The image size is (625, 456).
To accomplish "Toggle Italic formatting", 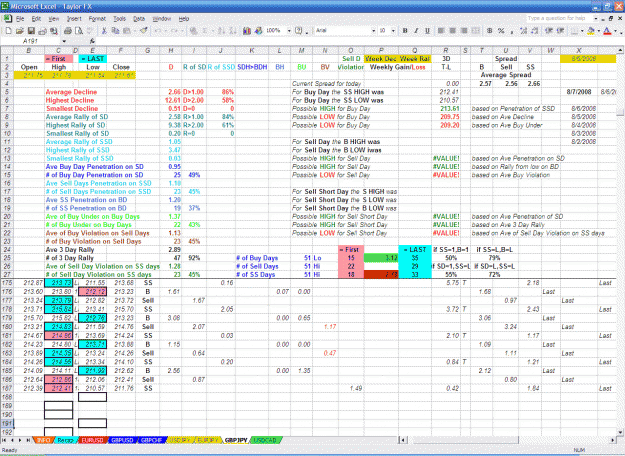I will tap(417, 31).
